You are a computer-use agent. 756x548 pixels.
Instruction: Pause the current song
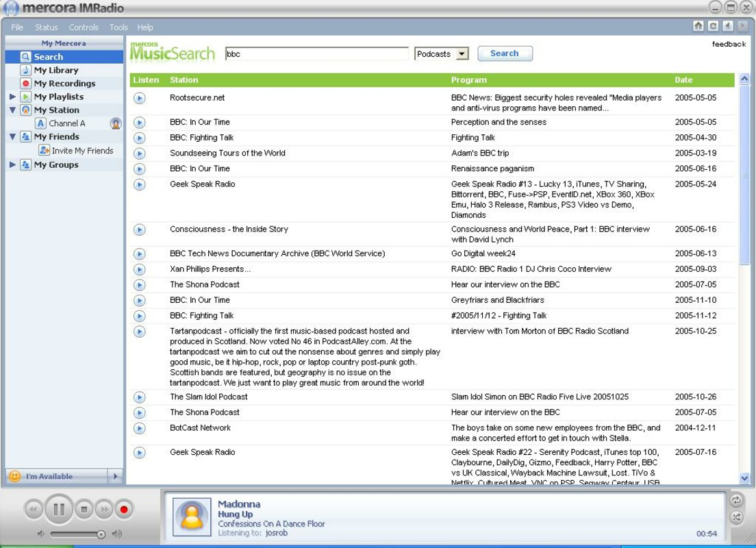[59, 509]
